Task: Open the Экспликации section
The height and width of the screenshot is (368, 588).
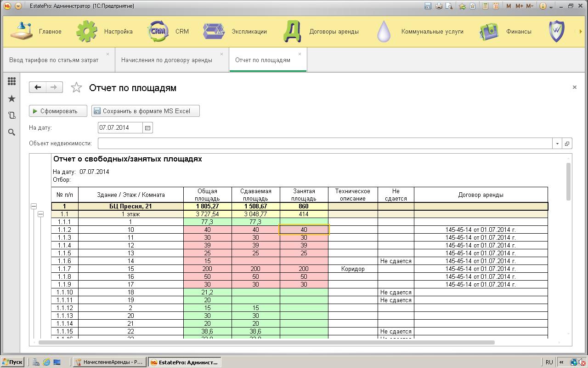Action: click(x=235, y=31)
